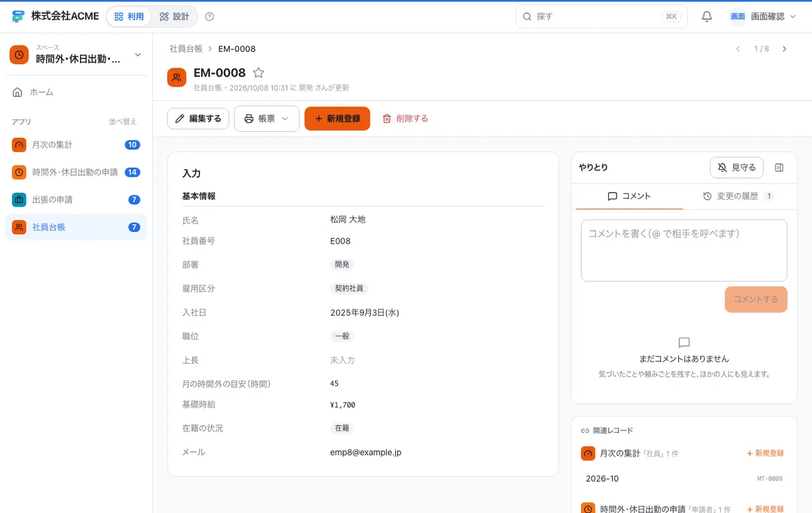Select the 変更の履歴 tab
The height and width of the screenshot is (513, 812).
[x=738, y=197]
